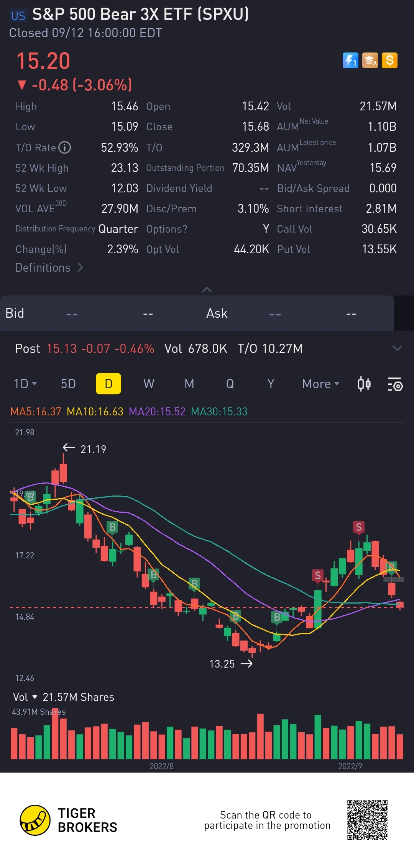Tap the 2022/9 date axis label

coord(350,766)
